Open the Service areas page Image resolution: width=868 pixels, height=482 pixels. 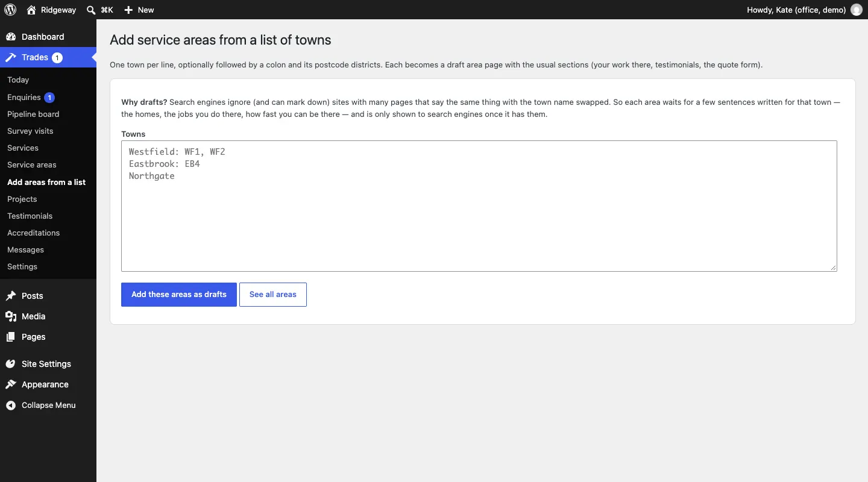coord(32,164)
